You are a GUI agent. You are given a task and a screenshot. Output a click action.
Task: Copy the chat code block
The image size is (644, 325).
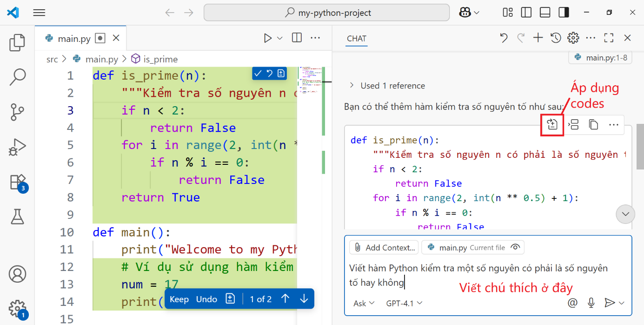coord(593,124)
